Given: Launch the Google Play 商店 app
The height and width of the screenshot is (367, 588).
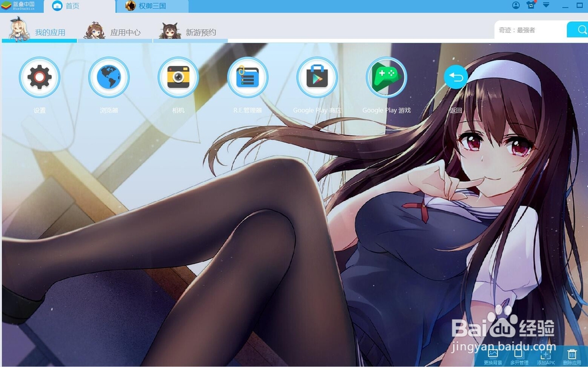Looking at the screenshot, I should (x=317, y=77).
